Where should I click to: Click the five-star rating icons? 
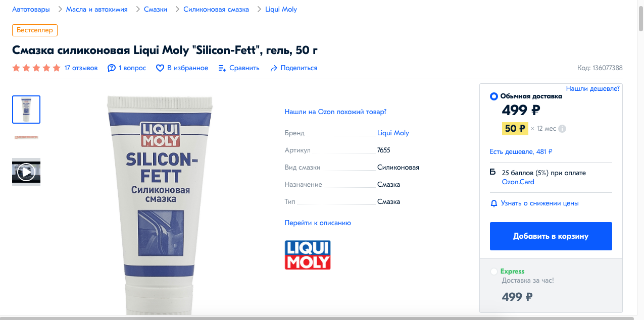point(36,68)
